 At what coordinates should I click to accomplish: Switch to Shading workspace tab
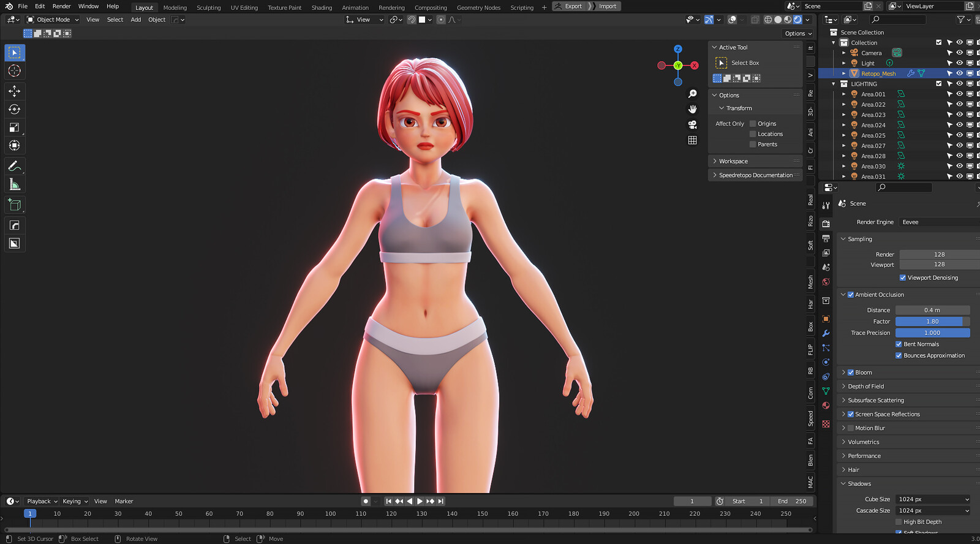[322, 7]
